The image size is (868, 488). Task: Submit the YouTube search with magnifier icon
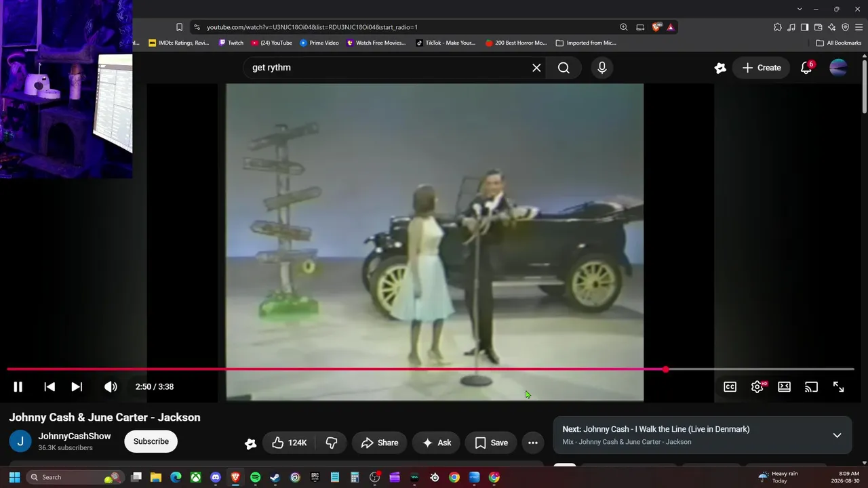[564, 68]
